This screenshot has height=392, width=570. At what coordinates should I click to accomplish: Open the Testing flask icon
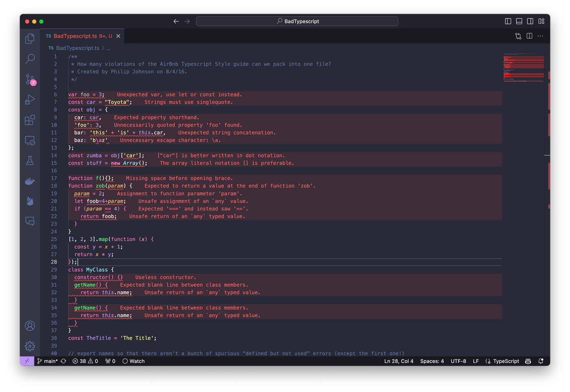(x=30, y=161)
